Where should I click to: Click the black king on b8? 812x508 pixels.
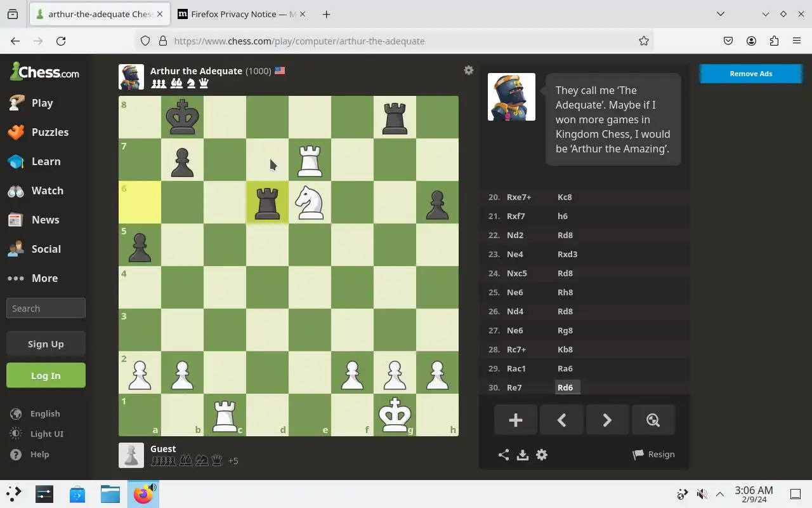pyautogui.click(x=182, y=117)
